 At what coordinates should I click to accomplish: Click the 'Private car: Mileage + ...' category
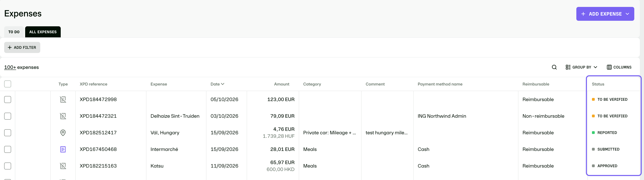[x=329, y=133]
